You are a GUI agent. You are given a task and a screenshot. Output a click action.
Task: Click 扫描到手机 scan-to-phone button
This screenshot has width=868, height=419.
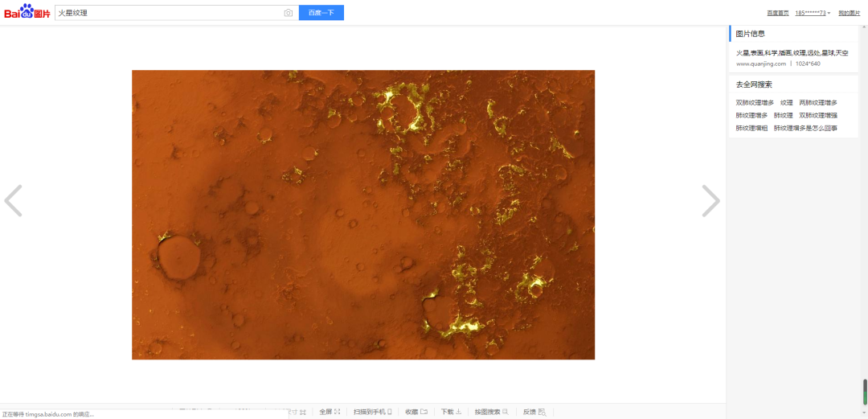373,412
